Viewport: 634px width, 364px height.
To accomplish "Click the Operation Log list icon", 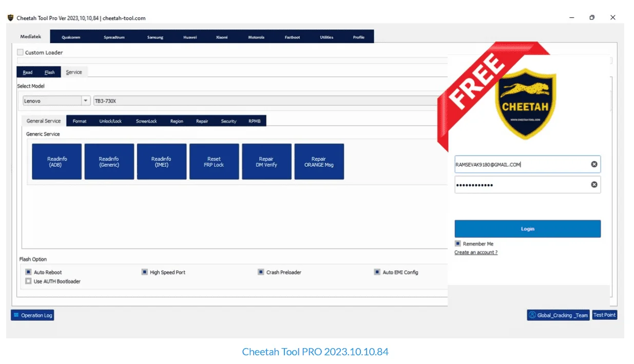I will 16,315.
